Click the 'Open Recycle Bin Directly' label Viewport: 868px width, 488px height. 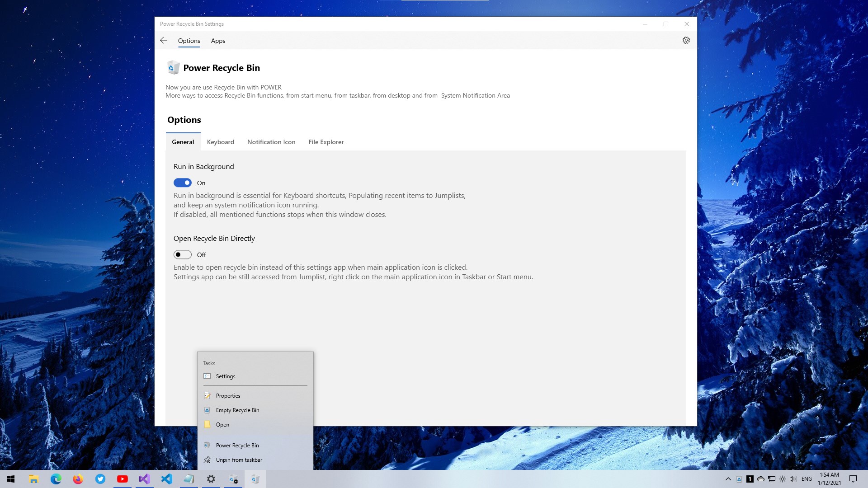tap(214, 238)
